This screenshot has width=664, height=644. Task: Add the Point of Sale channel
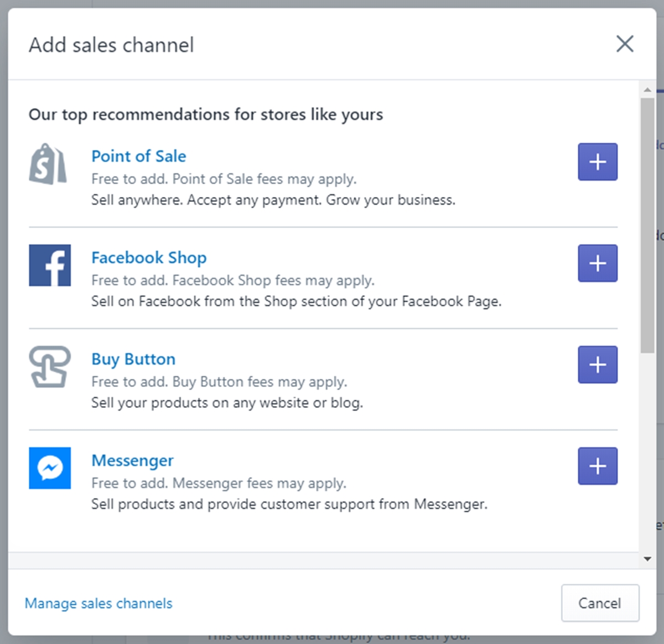click(x=598, y=162)
